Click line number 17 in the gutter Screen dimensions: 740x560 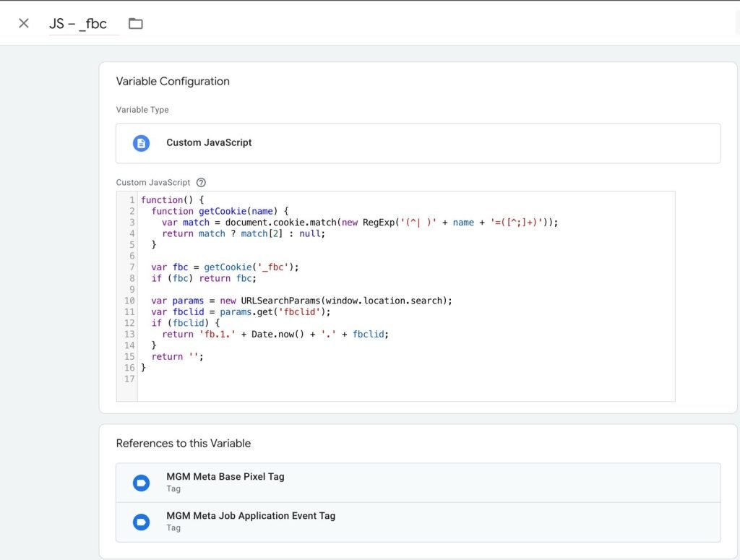(x=129, y=379)
